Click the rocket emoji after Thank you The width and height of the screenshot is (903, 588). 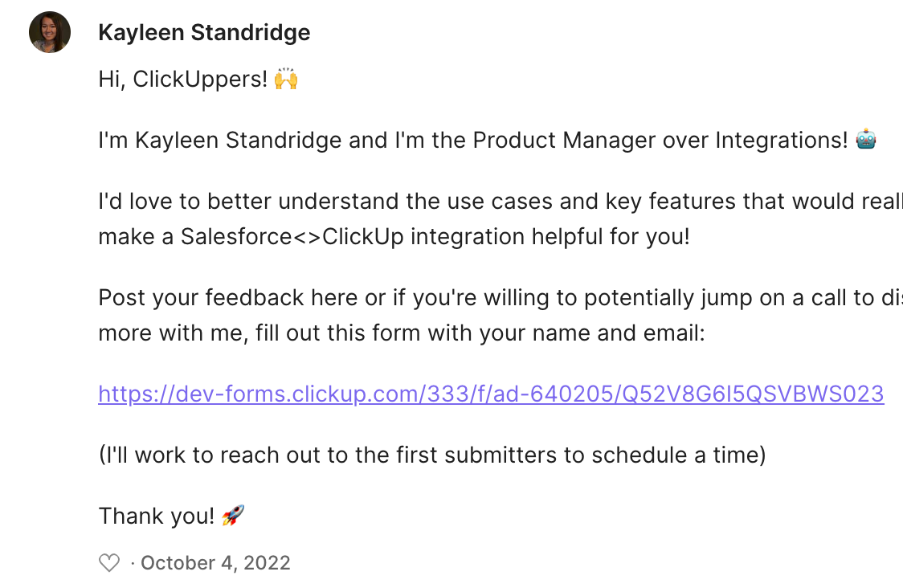click(233, 516)
